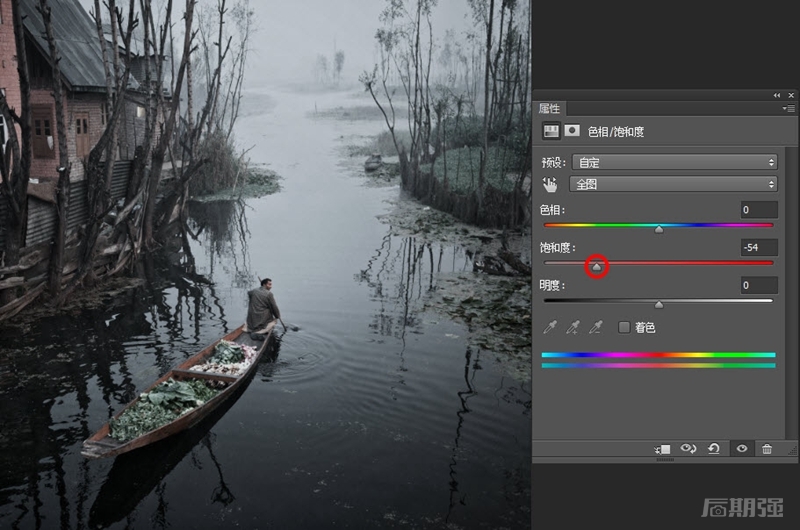Click the 色相 hue slider handle
800x530 pixels.
pyautogui.click(x=659, y=230)
